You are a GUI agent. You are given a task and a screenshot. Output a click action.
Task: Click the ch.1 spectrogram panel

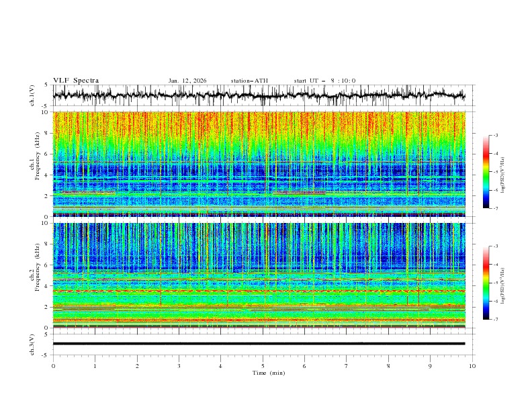coord(259,164)
